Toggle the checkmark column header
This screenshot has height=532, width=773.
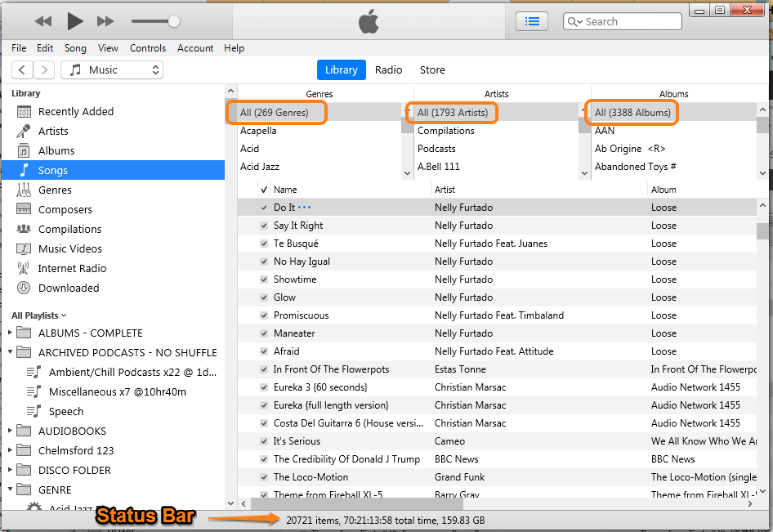[x=264, y=190]
